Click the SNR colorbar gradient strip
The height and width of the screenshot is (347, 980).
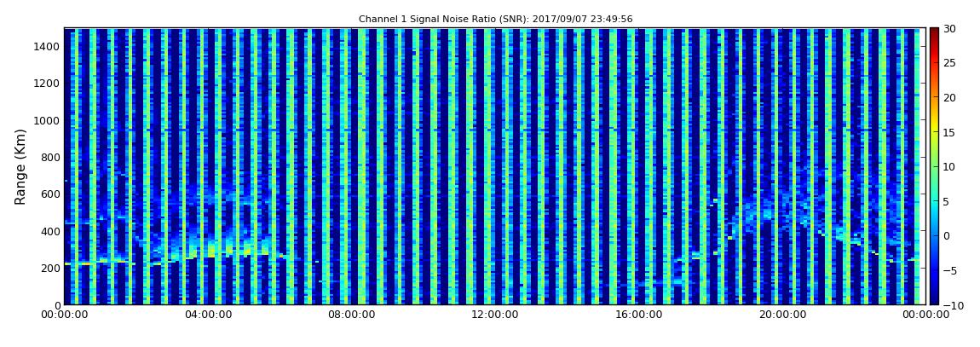tap(934, 165)
